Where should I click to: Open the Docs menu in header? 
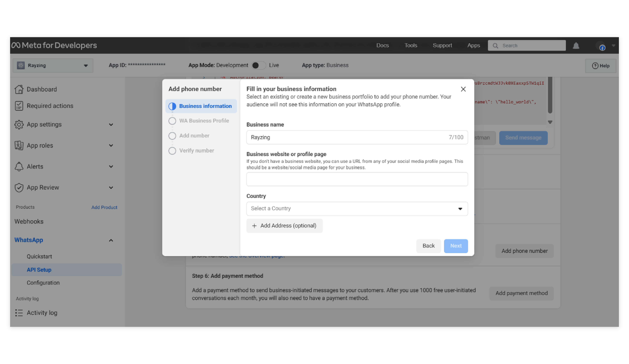382,45
